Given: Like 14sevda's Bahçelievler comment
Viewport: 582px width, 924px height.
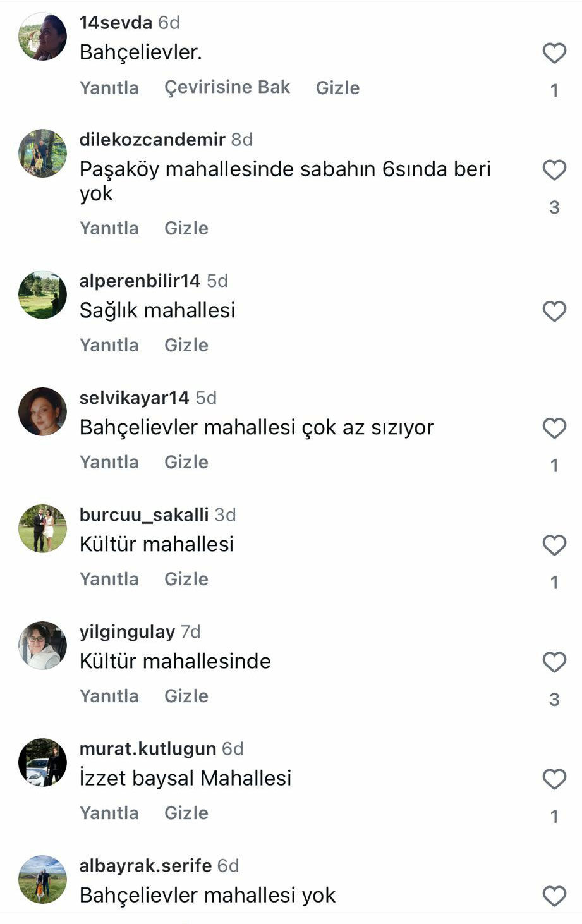Looking at the screenshot, I should (554, 53).
